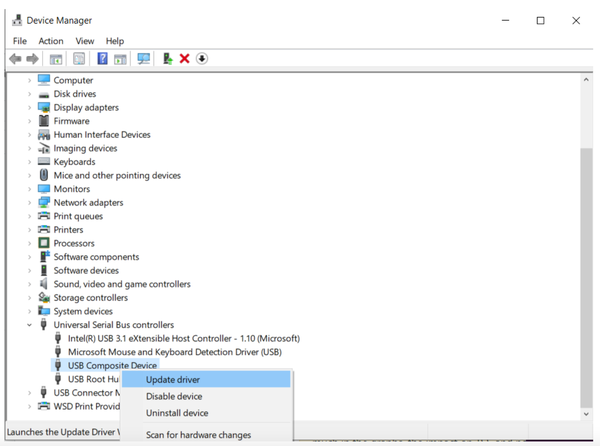Click Scan for hardware changes monitor icon
Screen dimensions: 600x446
(143, 59)
